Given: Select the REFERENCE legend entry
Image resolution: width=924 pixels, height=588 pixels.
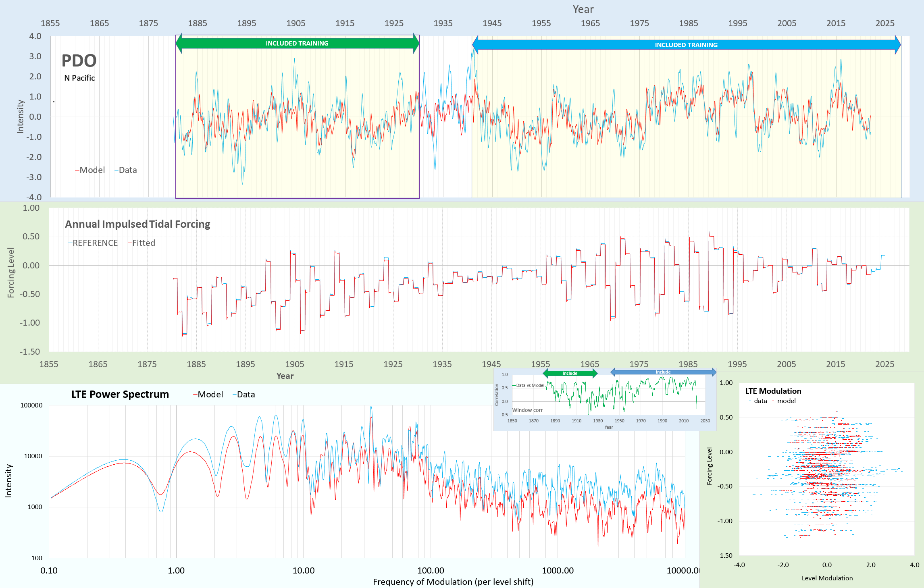Looking at the screenshot, I should (x=94, y=243).
